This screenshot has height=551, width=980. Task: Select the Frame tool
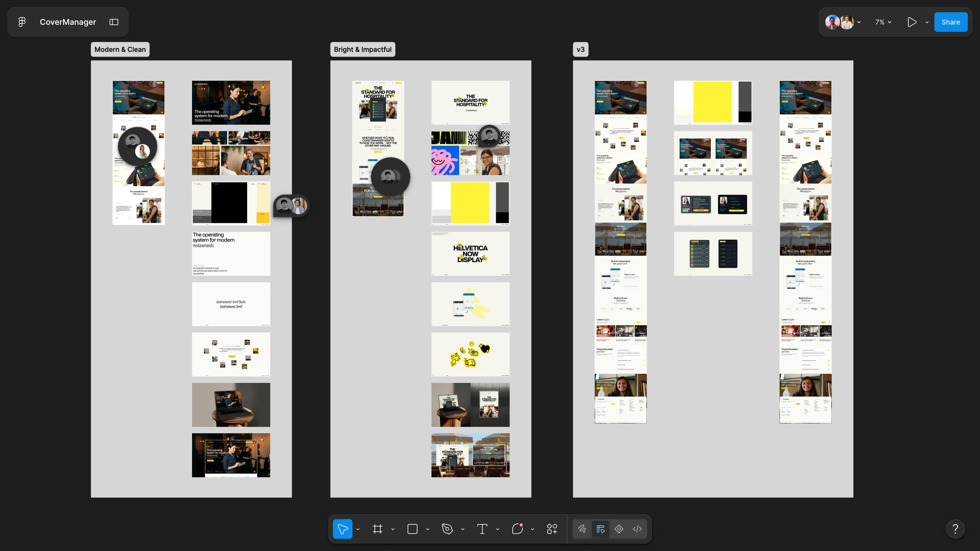[x=377, y=529]
